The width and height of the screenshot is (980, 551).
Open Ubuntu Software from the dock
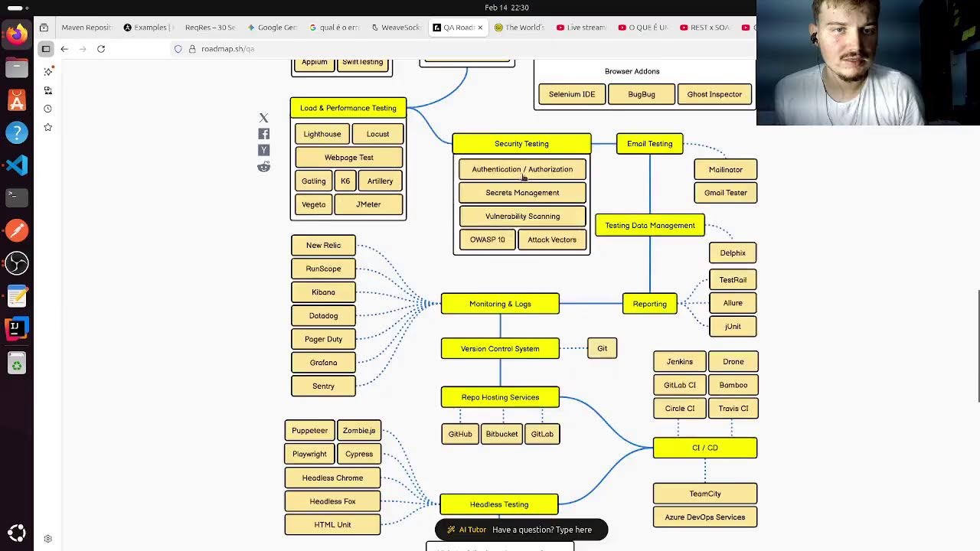17,100
